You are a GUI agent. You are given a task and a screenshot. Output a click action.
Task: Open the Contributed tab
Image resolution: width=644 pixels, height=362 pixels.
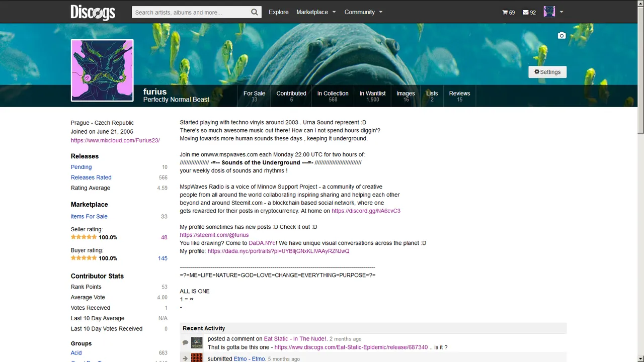tap(291, 96)
